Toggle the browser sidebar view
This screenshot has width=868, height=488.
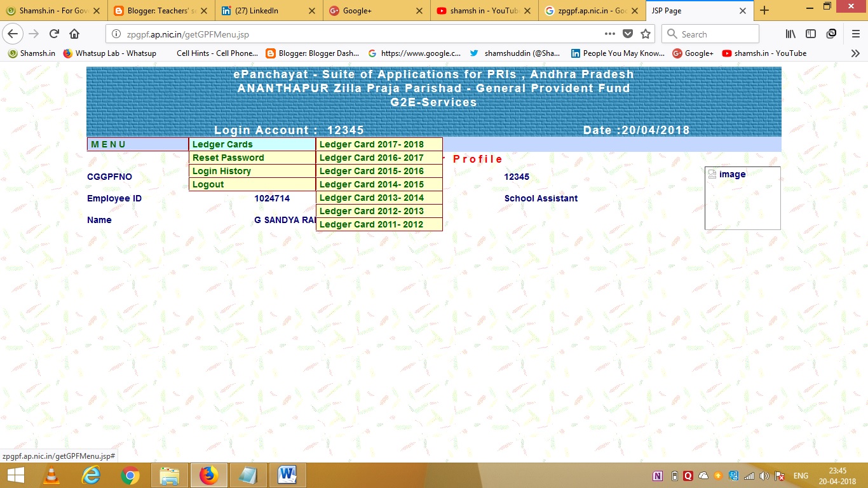pyautogui.click(x=810, y=34)
